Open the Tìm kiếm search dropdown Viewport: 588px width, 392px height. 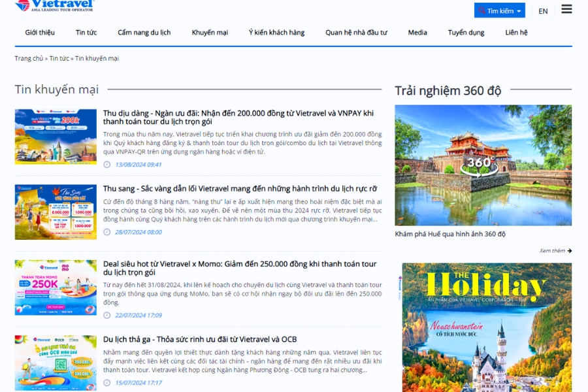pos(500,10)
